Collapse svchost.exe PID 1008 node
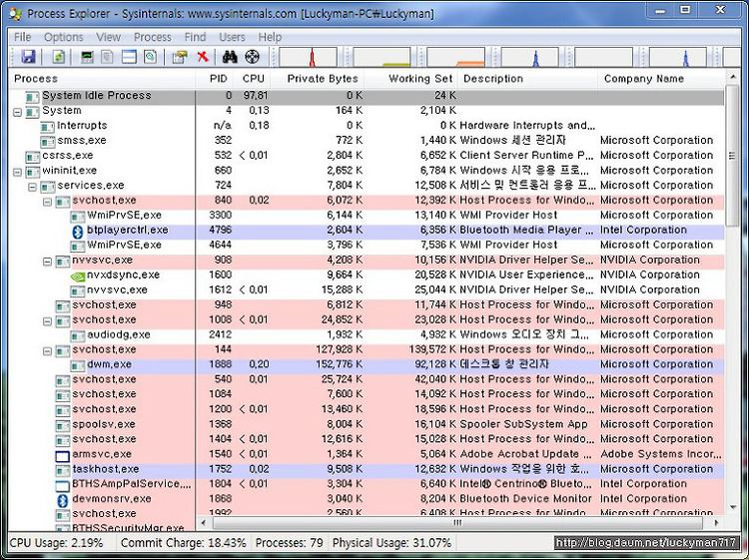Image resolution: width=749 pixels, height=560 pixels. 47,321
